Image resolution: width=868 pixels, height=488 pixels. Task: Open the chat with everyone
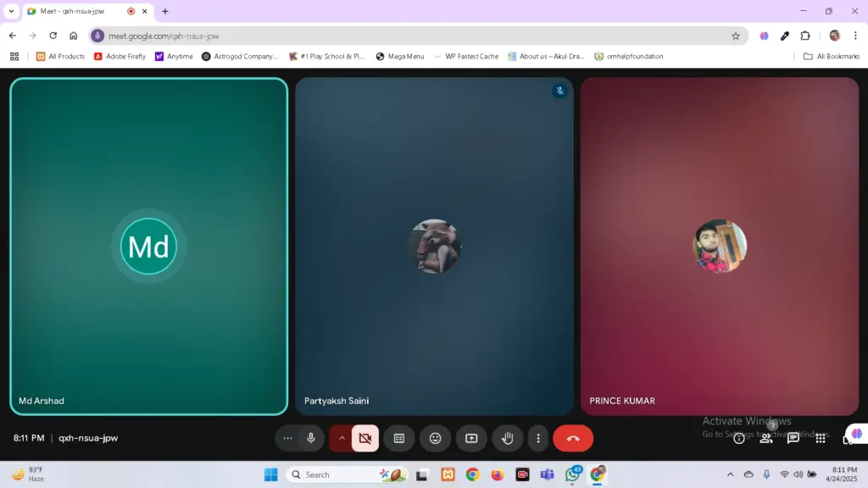click(x=793, y=439)
